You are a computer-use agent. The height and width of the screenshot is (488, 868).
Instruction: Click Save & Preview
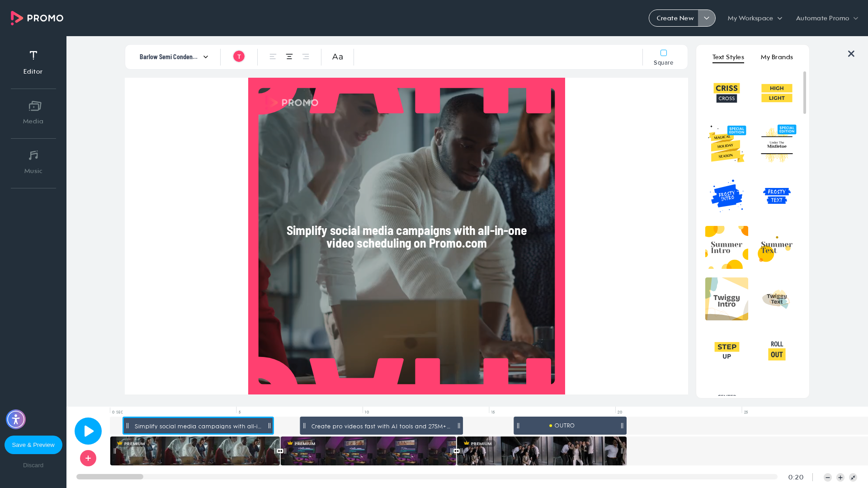(33, 445)
